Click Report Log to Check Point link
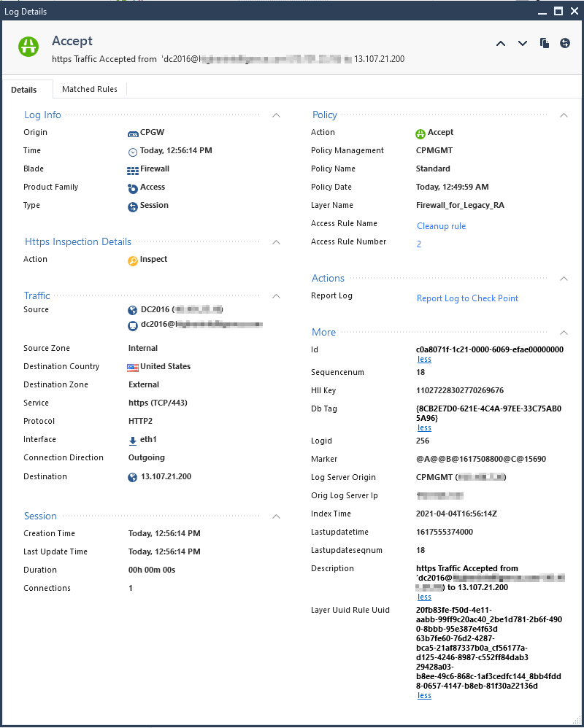The image size is (584, 728). pyautogui.click(x=467, y=298)
